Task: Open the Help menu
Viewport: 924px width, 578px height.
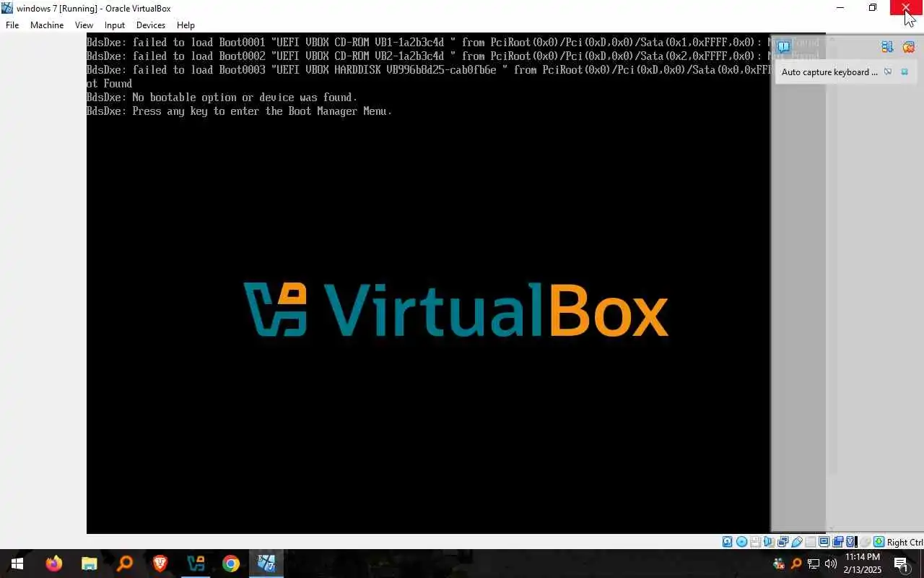Action: [186, 25]
